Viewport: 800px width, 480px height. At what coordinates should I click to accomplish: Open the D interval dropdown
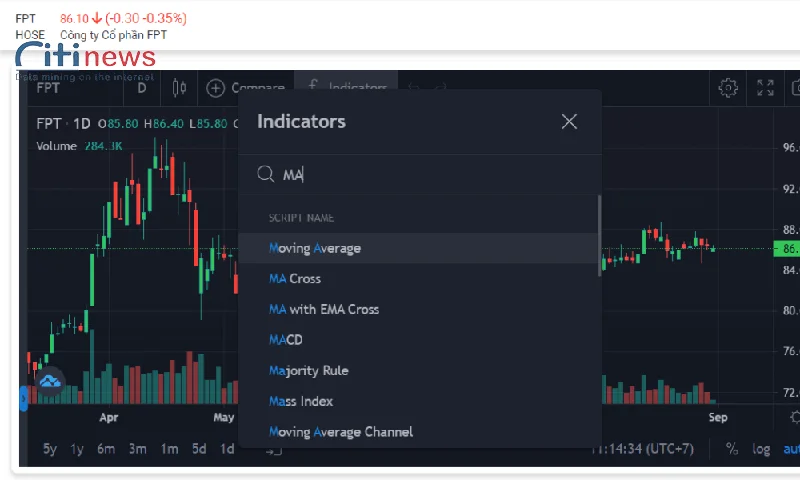[x=142, y=88]
